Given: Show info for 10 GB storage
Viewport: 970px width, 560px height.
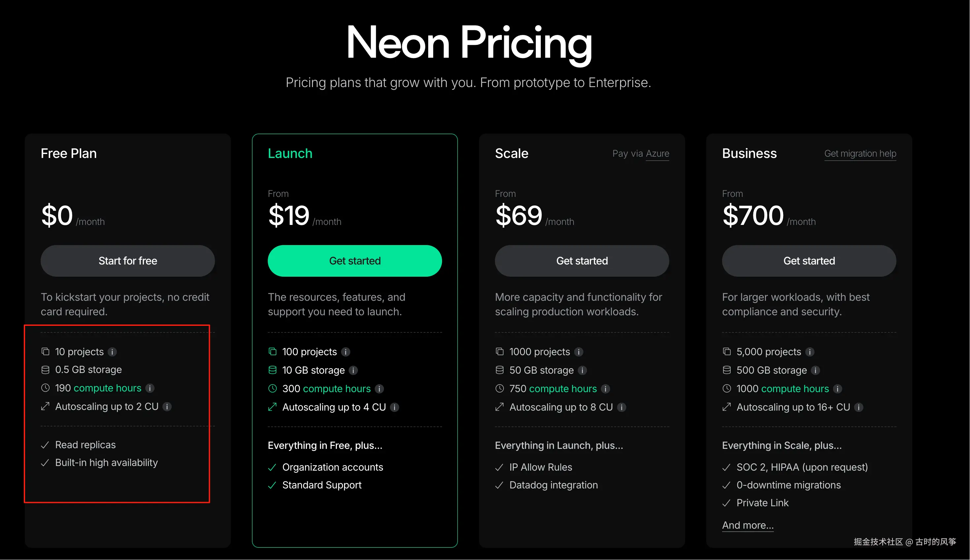Looking at the screenshot, I should tap(353, 370).
